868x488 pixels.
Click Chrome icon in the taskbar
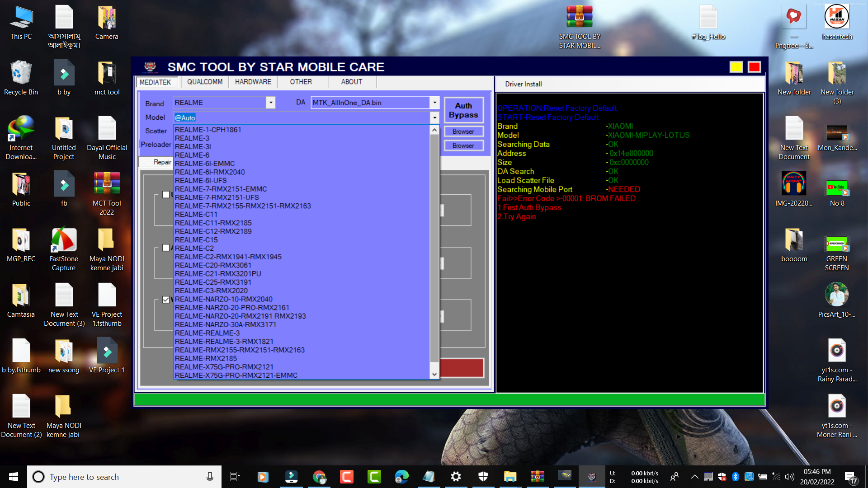pyautogui.click(x=319, y=477)
